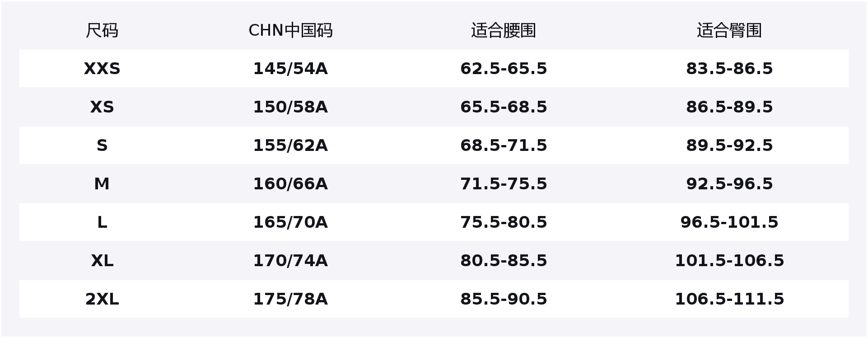Select hip range 96.5-101.5
The height and width of the screenshot is (338, 868).
729,222
